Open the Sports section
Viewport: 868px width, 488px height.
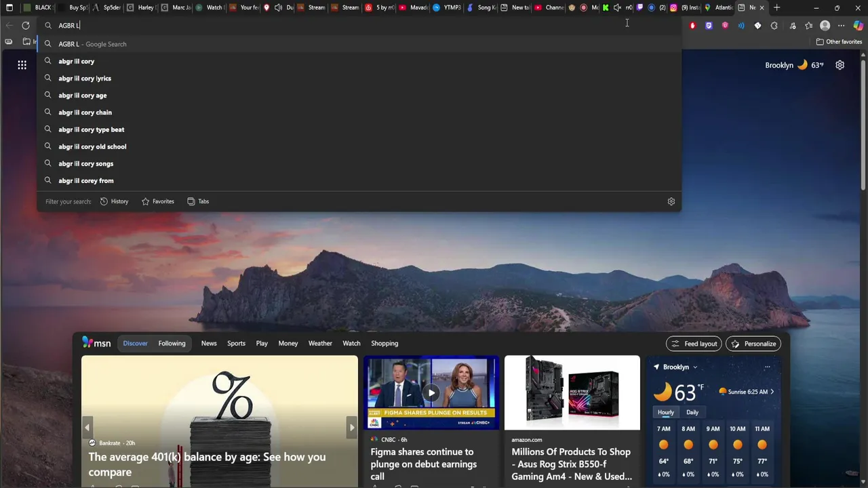point(236,344)
